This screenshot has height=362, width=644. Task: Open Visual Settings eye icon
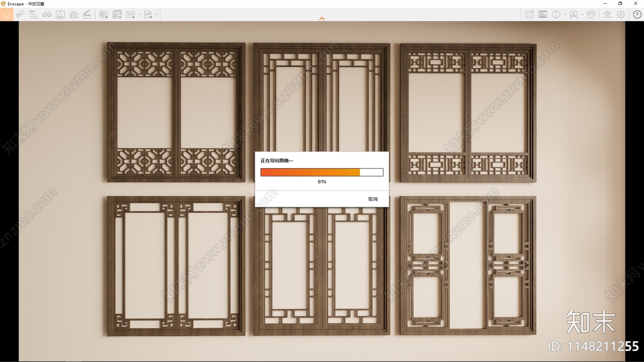(x=607, y=15)
